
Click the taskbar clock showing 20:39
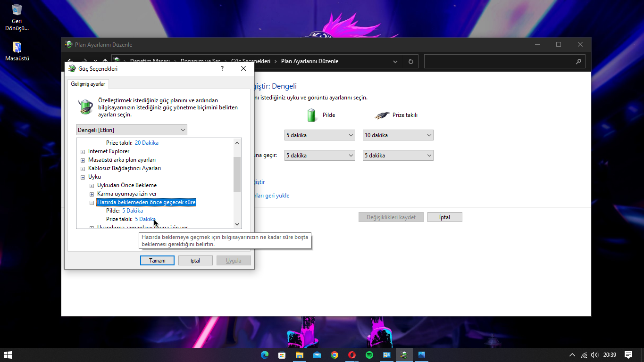click(x=610, y=355)
